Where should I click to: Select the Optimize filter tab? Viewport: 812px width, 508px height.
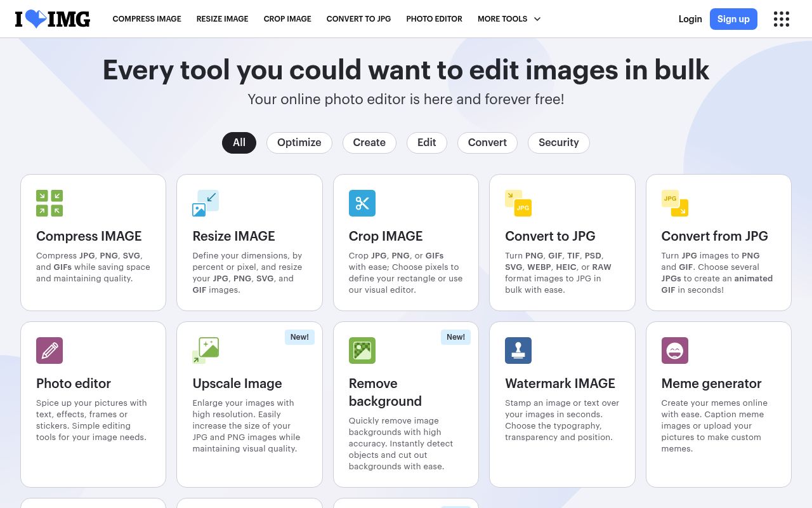(x=299, y=143)
